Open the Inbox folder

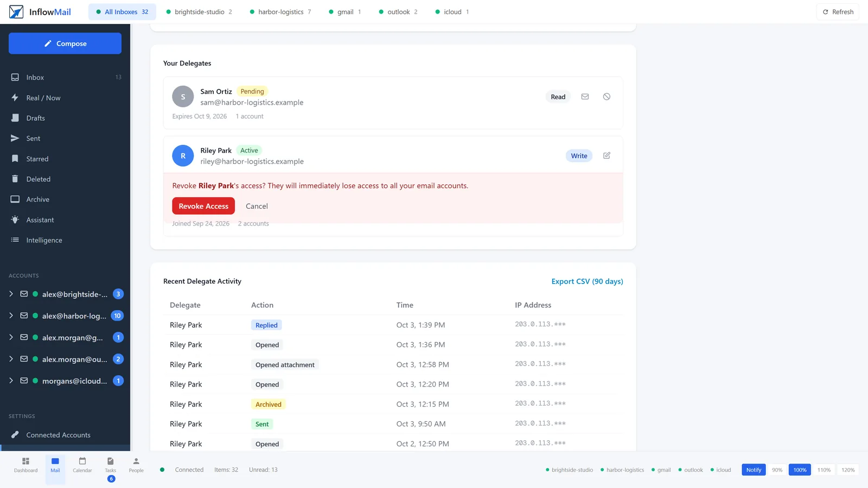point(65,78)
